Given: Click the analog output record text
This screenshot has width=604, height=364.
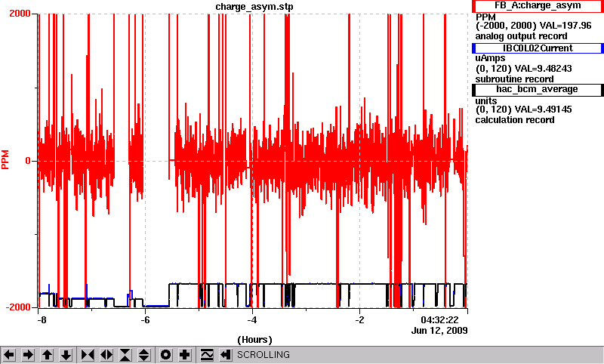Looking at the screenshot, I should tap(521, 36).
